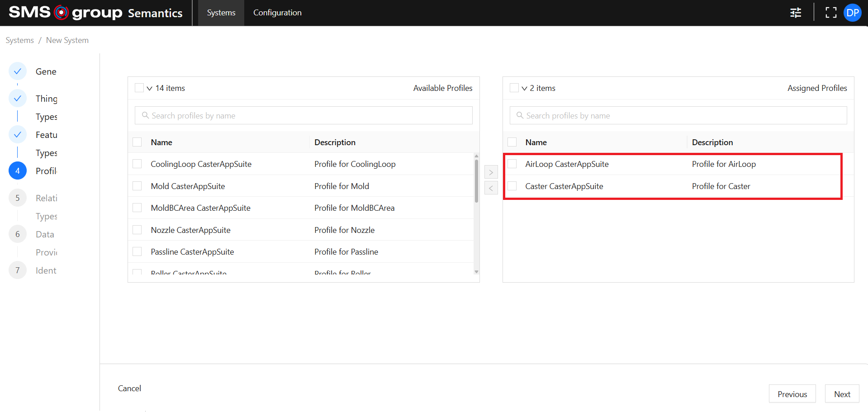The height and width of the screenshot is (412, 868).
Task: Expand selection dropdown next to 2 items
Action: tap(524, 88)
